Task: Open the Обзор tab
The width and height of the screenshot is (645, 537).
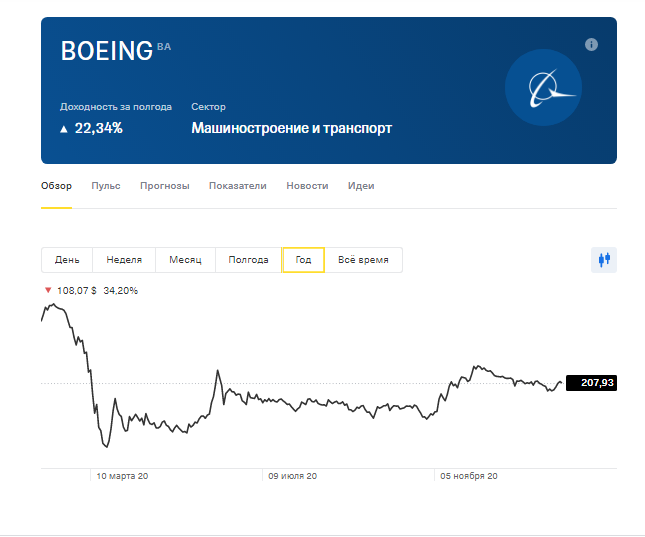Action: click(56, 186)
